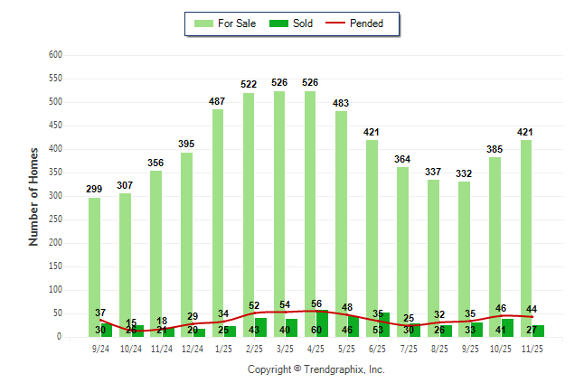Click the 4/25 Sold bar showing 60
The height and width of the screenshot is (392, 584).
pos(323,323)
